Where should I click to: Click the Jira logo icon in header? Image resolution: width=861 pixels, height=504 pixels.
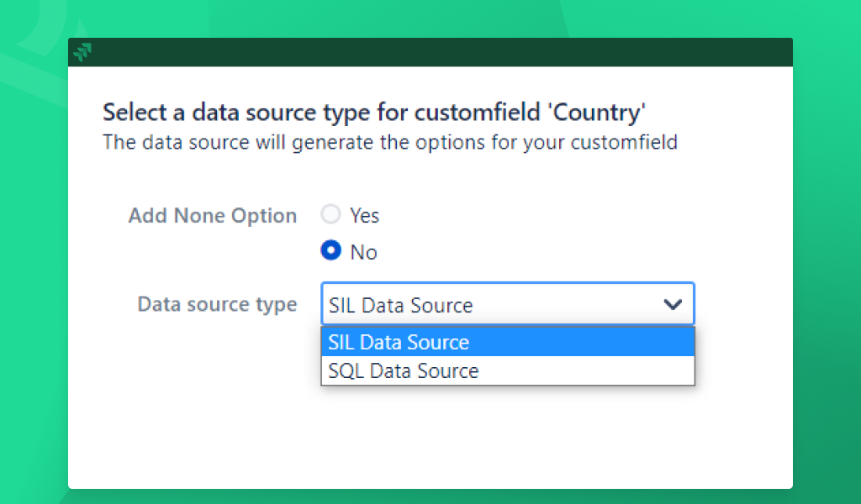[x=82, y=52]
